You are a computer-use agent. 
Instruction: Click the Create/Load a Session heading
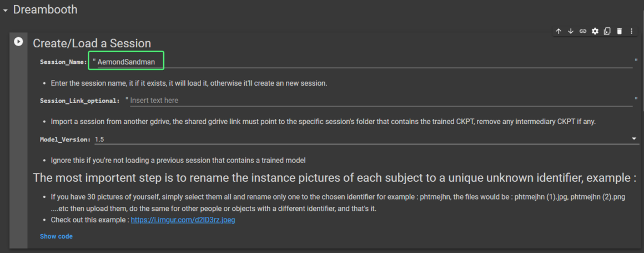coord(92,43)
